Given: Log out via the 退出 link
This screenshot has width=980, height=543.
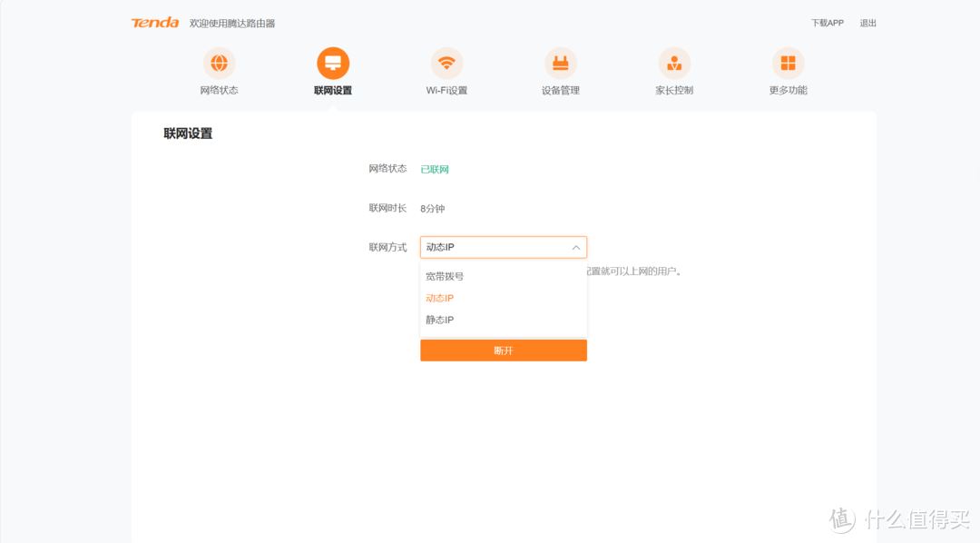Looking at the screenshot, I should tap(867, 23).
